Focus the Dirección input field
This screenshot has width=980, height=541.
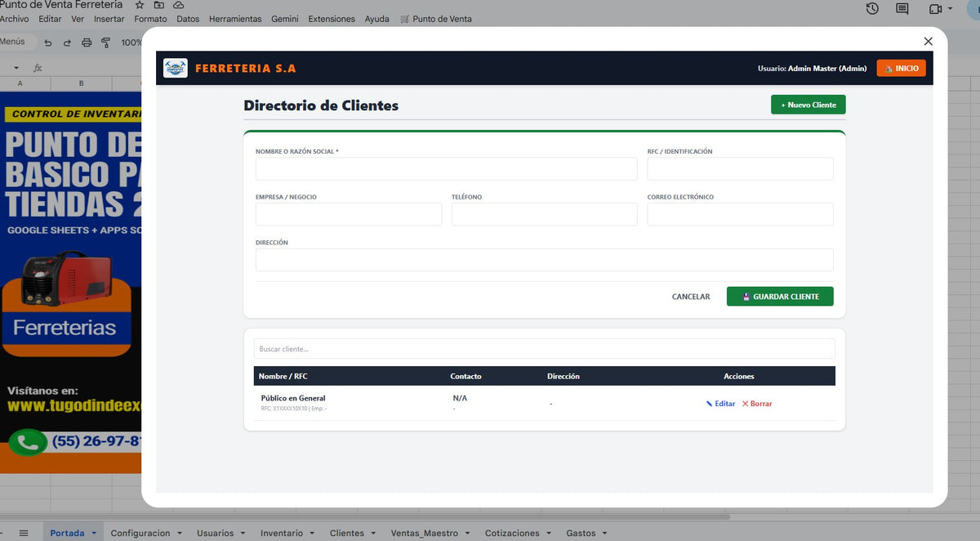(545, 260)
